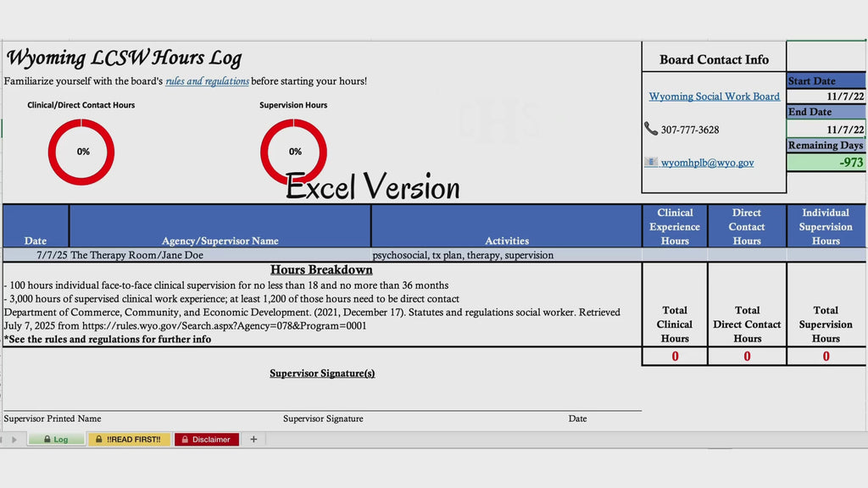The width and height of the screenshot is (868, 488).
Task: Click the empty Individual Supervision Hours cell for 7/7/25
Action: point(826,255)
